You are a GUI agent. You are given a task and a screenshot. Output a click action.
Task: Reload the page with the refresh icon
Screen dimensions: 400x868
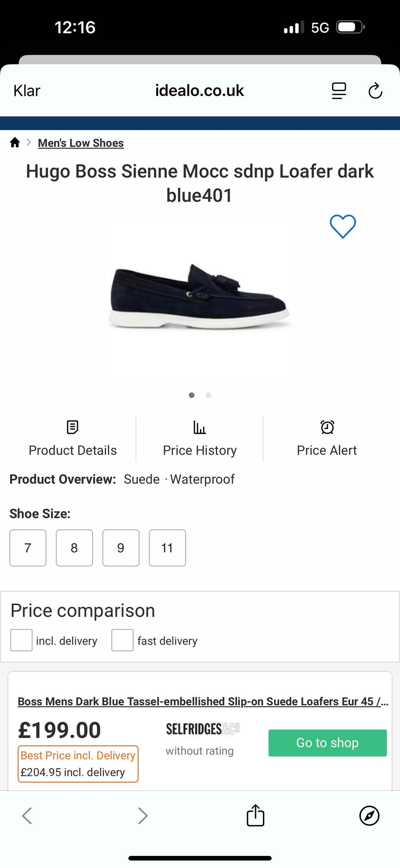pos(375,91)
